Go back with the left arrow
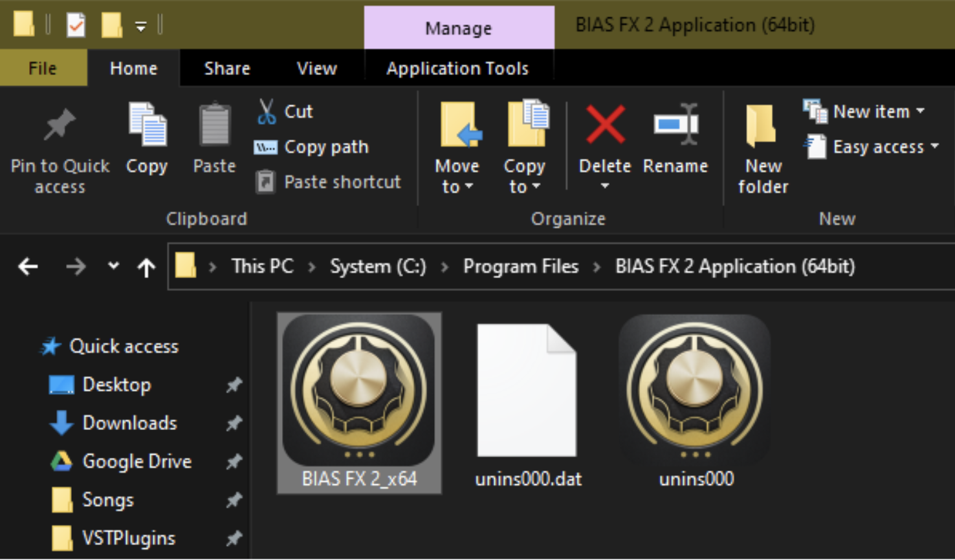 28,266
